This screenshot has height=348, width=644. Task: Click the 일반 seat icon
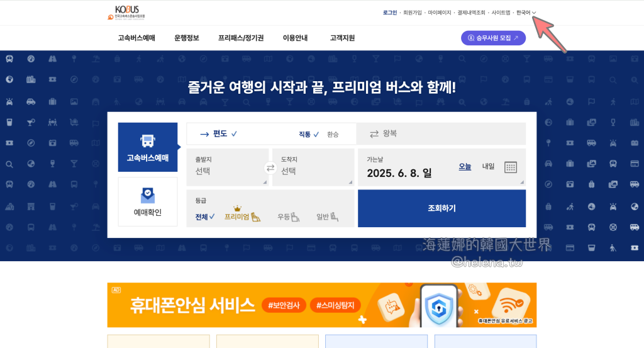coord(335,217)
